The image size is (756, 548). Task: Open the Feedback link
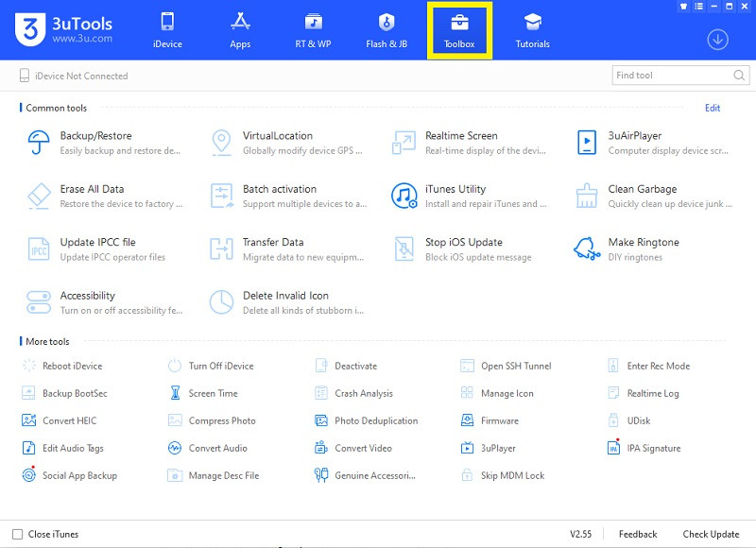[x=638, y=534]
